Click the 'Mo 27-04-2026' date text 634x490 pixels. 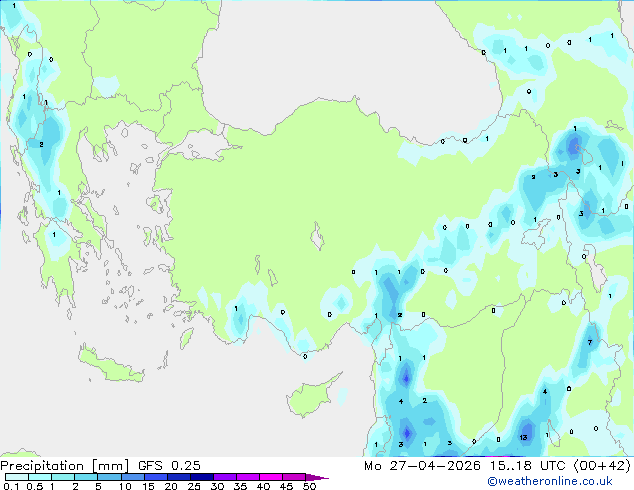[422, 466]
